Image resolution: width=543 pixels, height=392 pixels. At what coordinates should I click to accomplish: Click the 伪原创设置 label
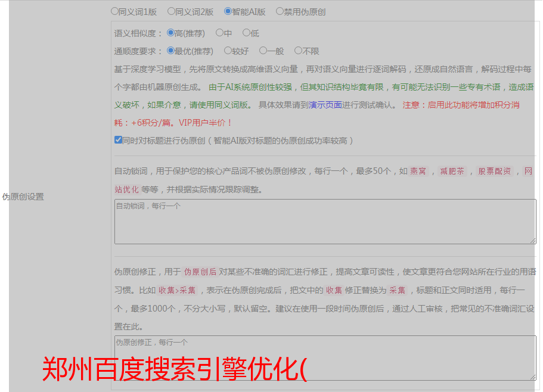[x=23, y=197]
